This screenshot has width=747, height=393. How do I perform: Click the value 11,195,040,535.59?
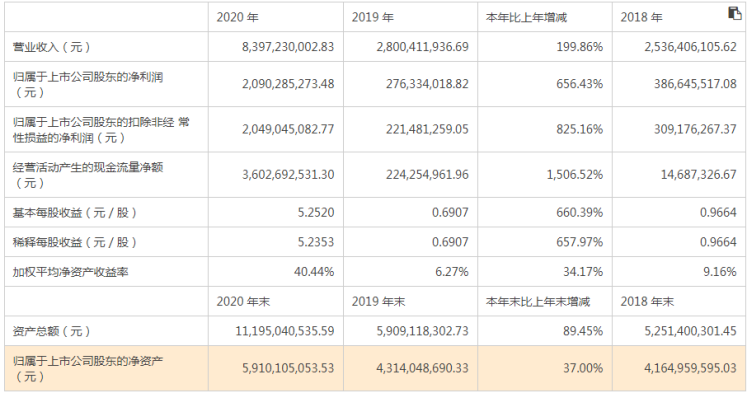(x=285, y=331)
